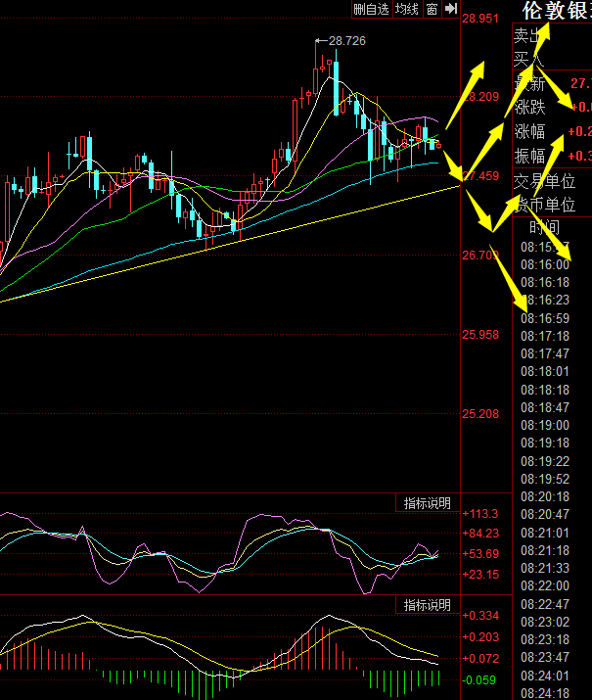Click the +0.203 MACD scale value
The image size is (592, 700).
click(480, 636)
